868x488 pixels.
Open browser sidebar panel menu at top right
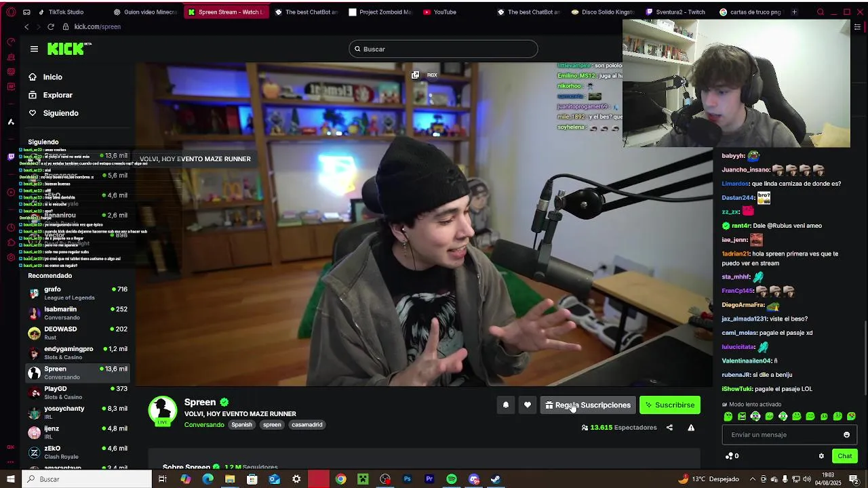(857, 27)
